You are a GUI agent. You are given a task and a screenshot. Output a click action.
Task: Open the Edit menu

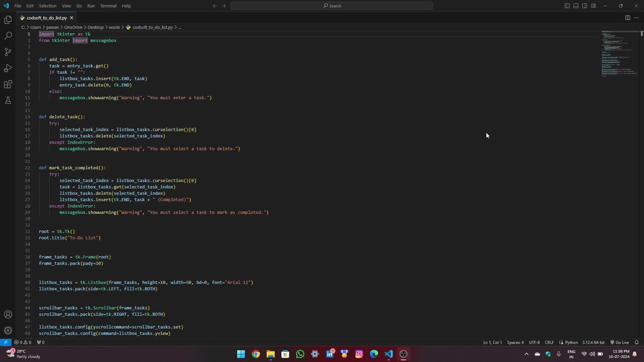(x=30, y=6)
